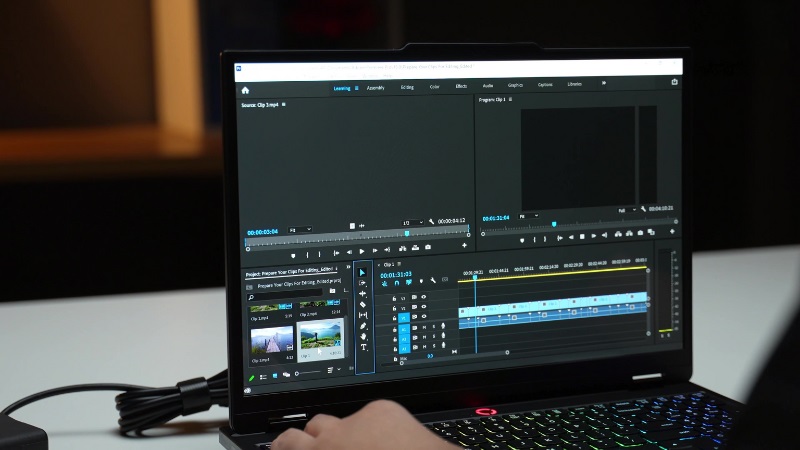Open Source monitor 1/2 resolution dropdown

413,223
